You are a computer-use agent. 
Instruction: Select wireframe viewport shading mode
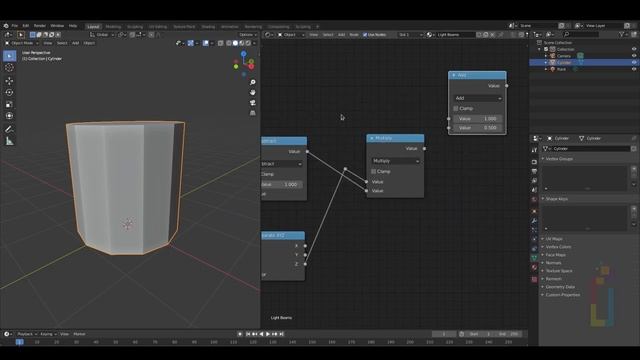point(229,43)
